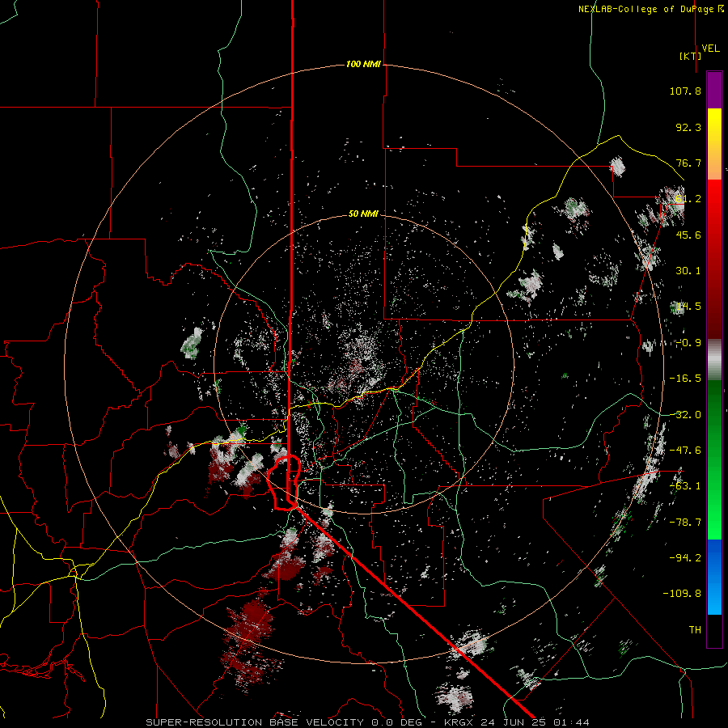
Task: Click the -94.2 legend value
Action: tap(685, 557)
